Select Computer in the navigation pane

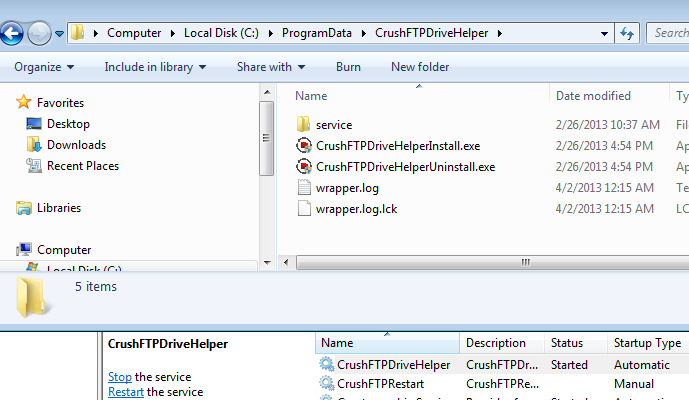(x=64, y=250)
